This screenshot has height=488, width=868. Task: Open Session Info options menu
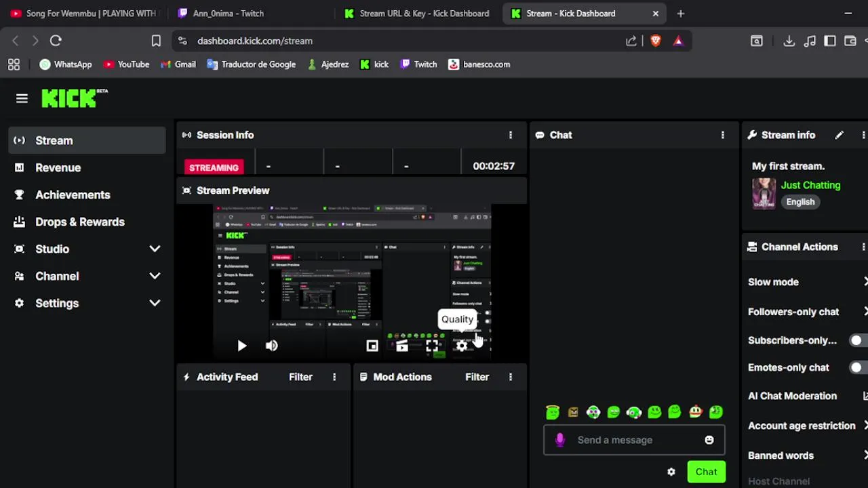(511, 135)
